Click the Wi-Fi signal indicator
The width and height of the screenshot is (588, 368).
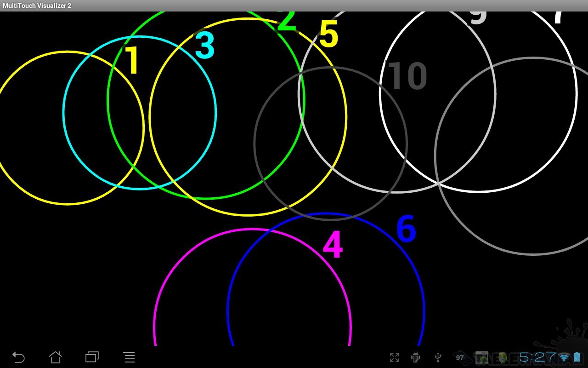tap(565, 357)
